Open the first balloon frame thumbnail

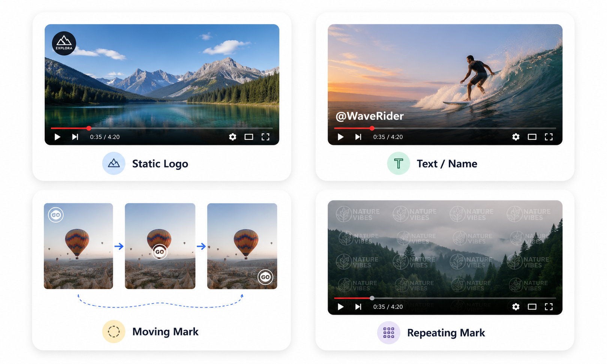[x=78, y=246]
